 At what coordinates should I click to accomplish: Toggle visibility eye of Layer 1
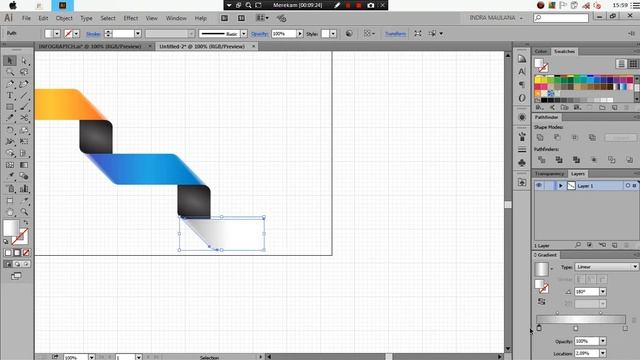pos(539,186)
